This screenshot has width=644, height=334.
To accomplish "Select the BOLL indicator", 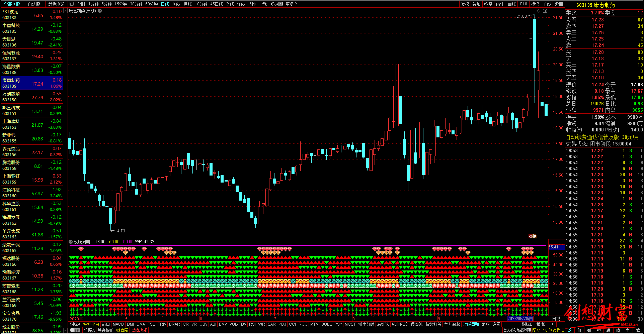I will [x=326, y=324].
